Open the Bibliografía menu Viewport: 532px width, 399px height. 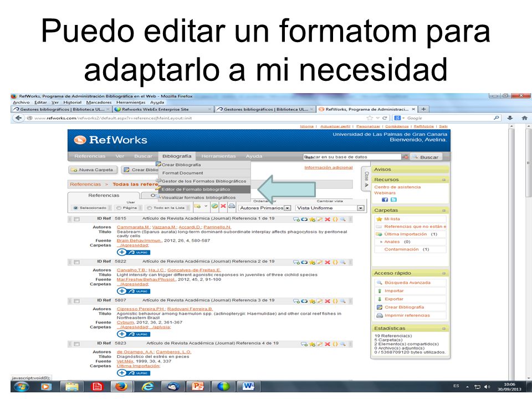[x=176, y=156]
